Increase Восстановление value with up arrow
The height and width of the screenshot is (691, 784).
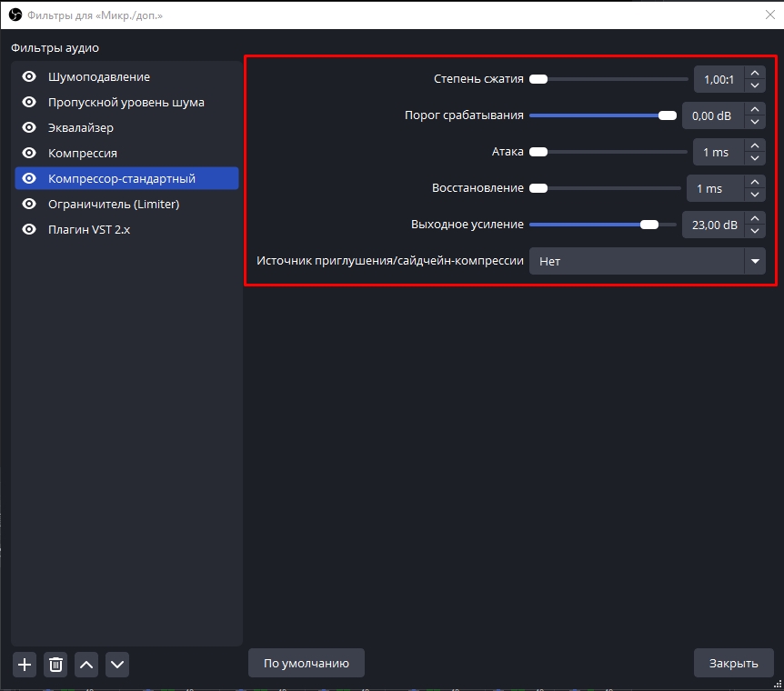[755, 182]
